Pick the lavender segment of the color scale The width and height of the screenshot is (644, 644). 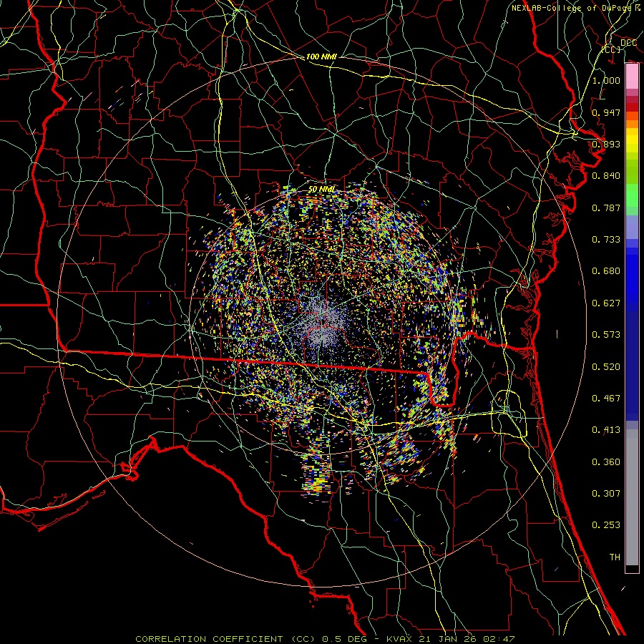[x=632, y=227]
